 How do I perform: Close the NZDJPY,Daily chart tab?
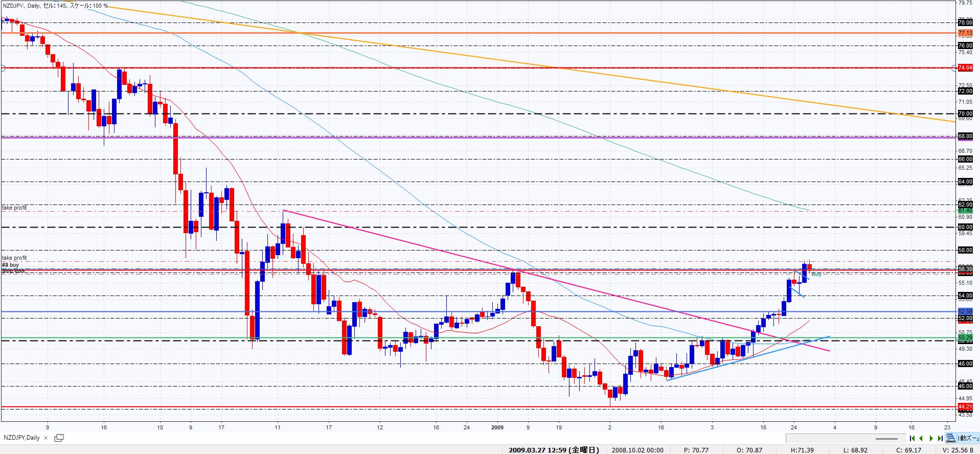[45, 438]
